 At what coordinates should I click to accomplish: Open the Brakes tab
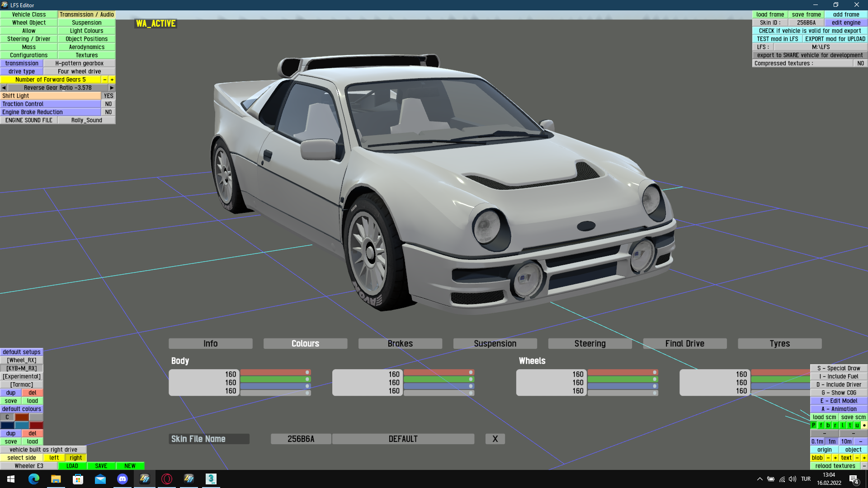pyautogui.click(x=400, y=343)
